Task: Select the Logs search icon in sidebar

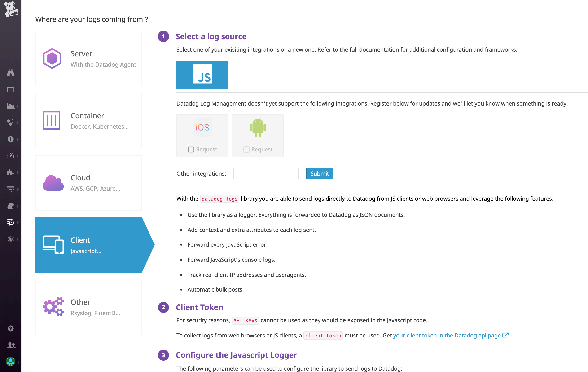Action: (x=11, y=222)
